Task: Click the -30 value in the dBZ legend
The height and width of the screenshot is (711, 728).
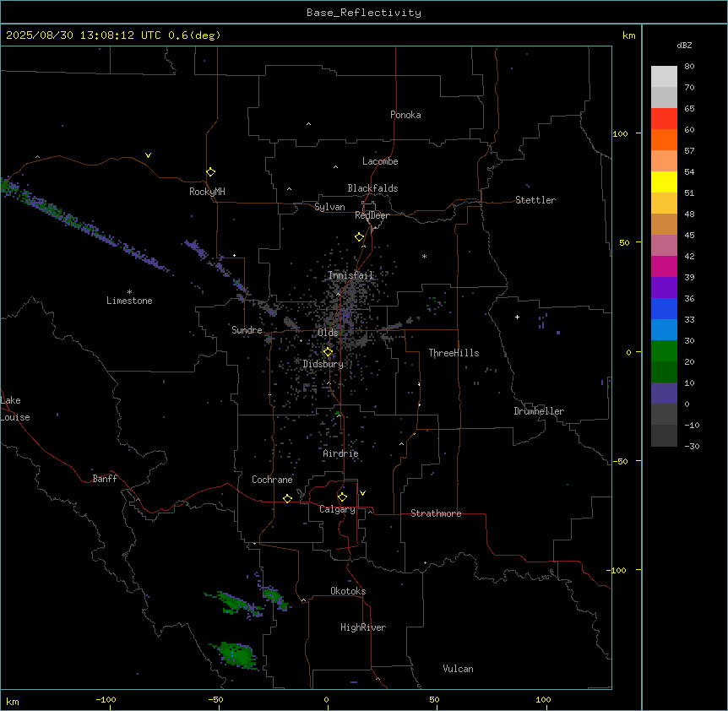Action: pos(692,447)
